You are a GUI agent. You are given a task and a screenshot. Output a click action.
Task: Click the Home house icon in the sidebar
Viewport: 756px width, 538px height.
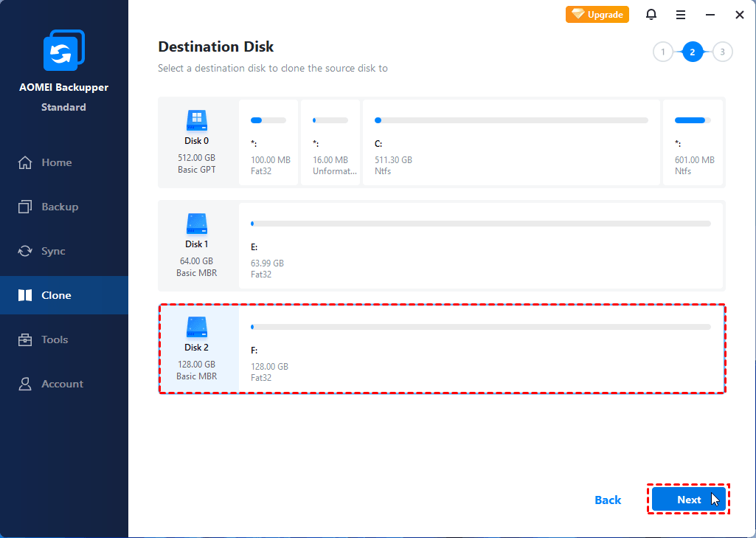coord(25,162)
